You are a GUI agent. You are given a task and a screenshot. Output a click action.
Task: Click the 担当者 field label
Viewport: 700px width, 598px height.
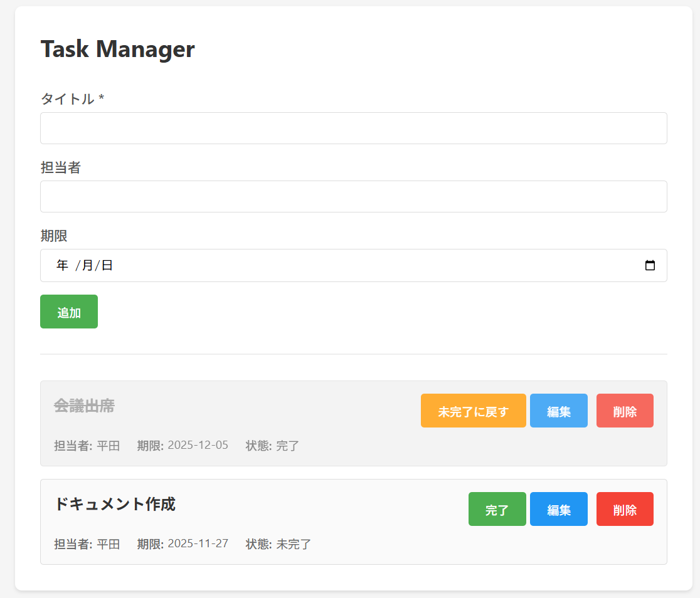point(60,167)
